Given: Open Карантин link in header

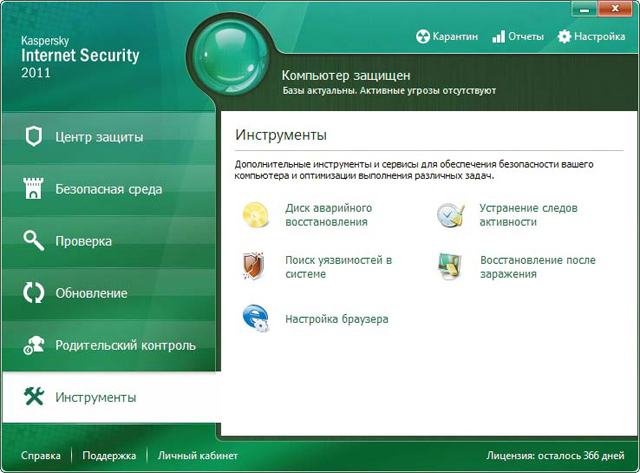Looking at the screenshot, I should tap(455, 36).
